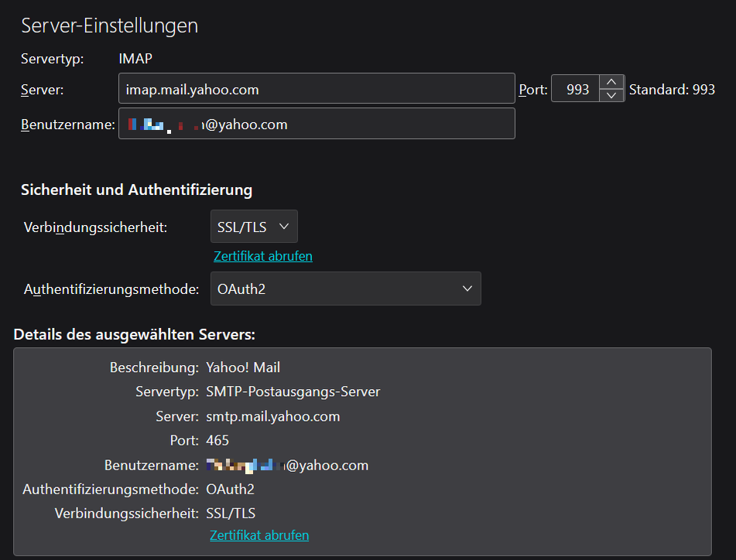Click the Port label text
This screenshot has height=560, width=736.
coord(532,90)
